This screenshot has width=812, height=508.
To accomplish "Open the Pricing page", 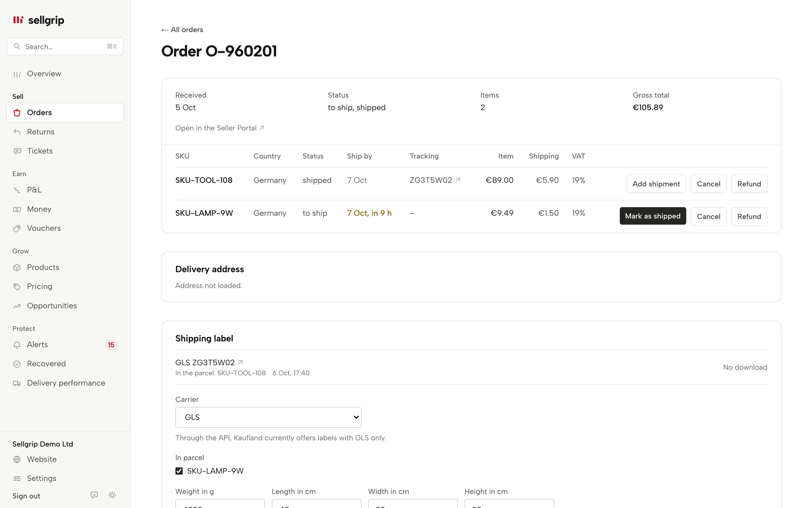I will (x=65, y=286).
